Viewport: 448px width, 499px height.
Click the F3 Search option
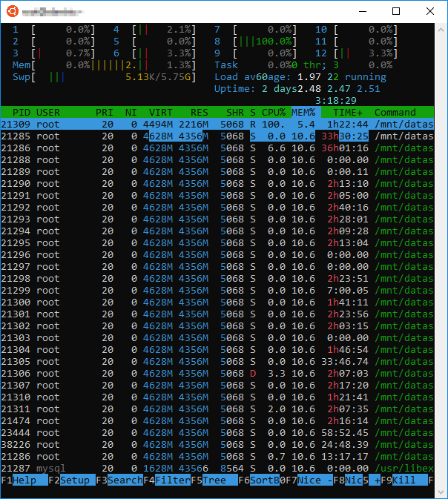(119, 480)
